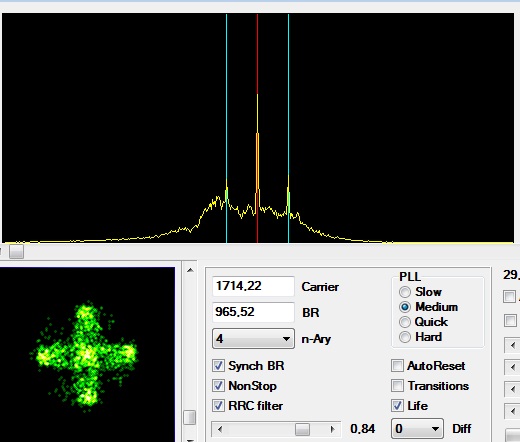Choose the Hard PLL mode
This screenshot has height=442, width=520.
(405, 337)
